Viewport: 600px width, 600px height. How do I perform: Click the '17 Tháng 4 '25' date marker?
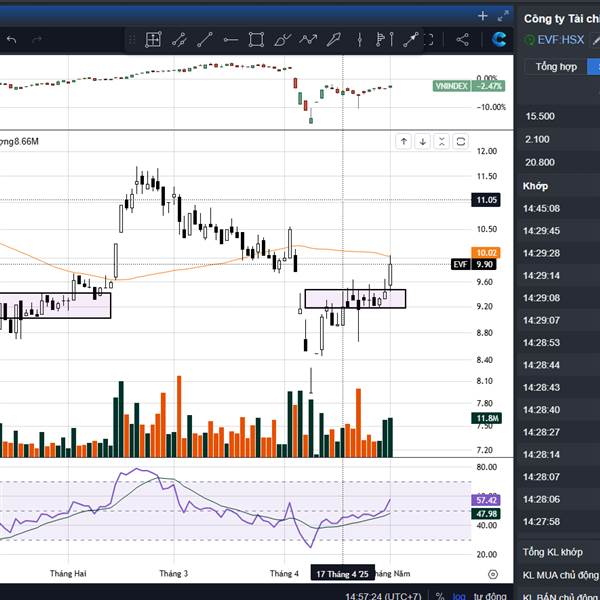pos(342,574)
